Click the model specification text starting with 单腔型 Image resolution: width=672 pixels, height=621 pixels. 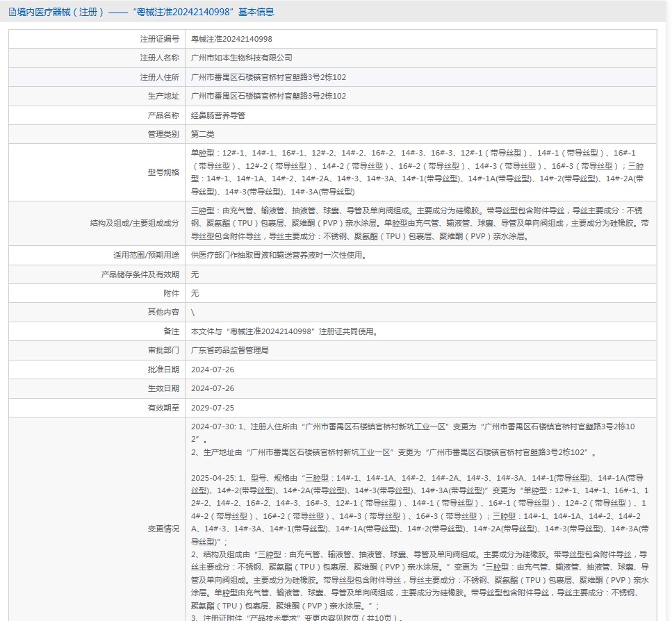point(418,172)
